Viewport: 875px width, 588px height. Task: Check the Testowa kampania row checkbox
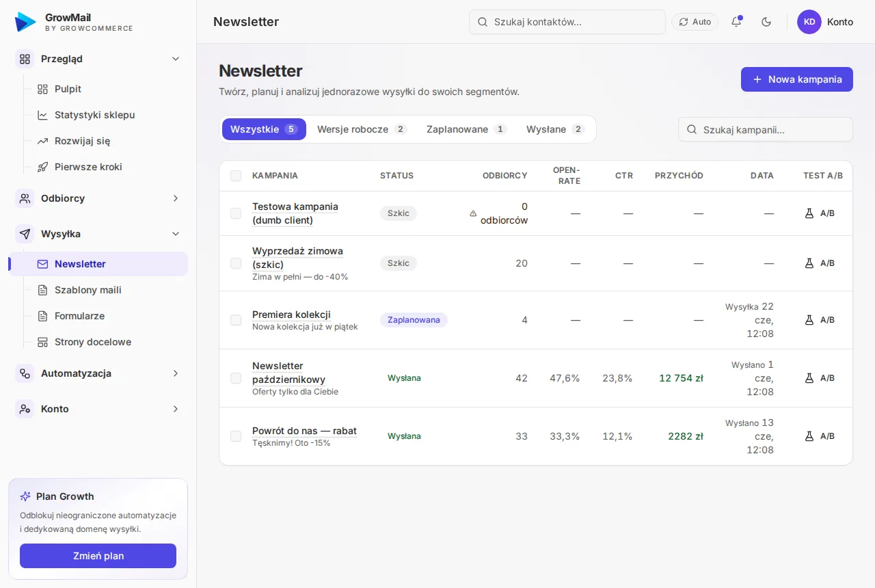click(x=236, y=213)
